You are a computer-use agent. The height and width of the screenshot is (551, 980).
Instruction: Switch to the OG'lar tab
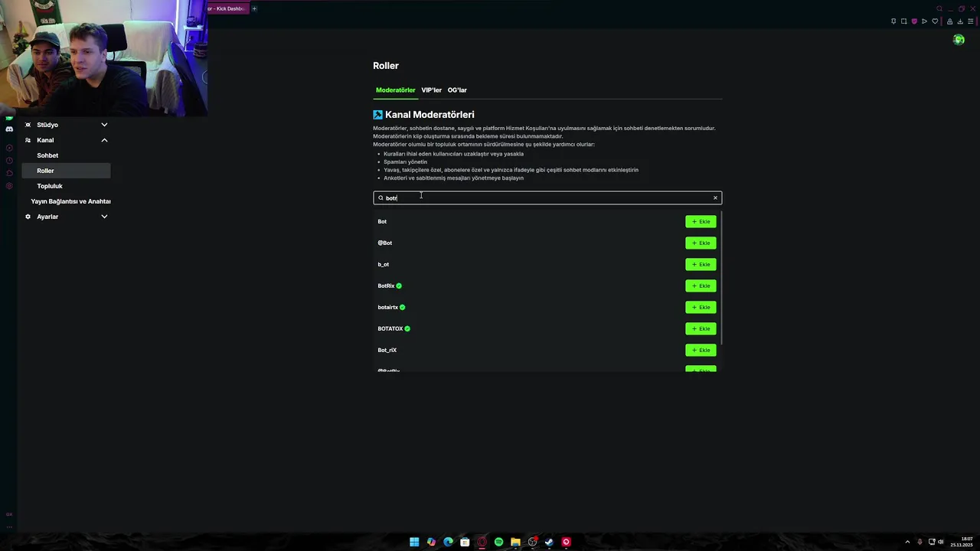point(457,90)
